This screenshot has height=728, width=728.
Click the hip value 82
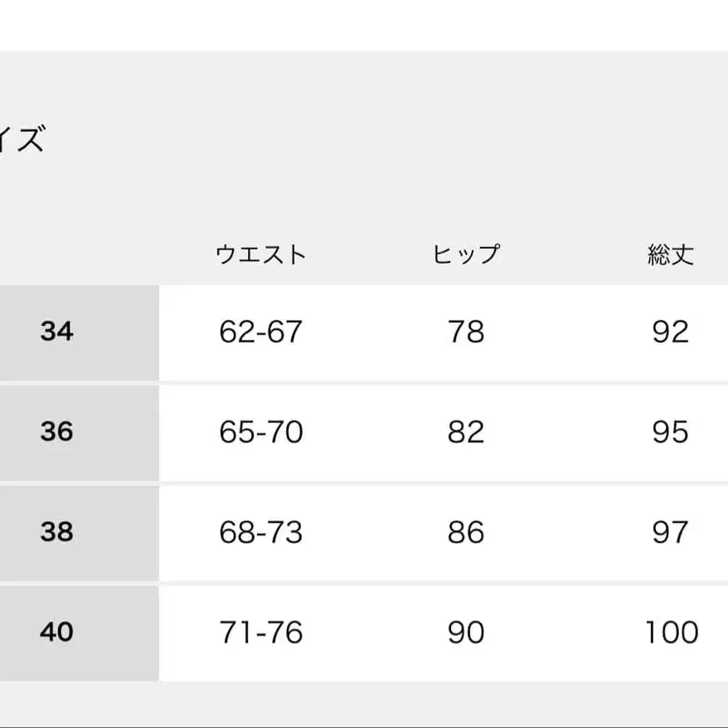pyautogui.click(x=465, y=433)
